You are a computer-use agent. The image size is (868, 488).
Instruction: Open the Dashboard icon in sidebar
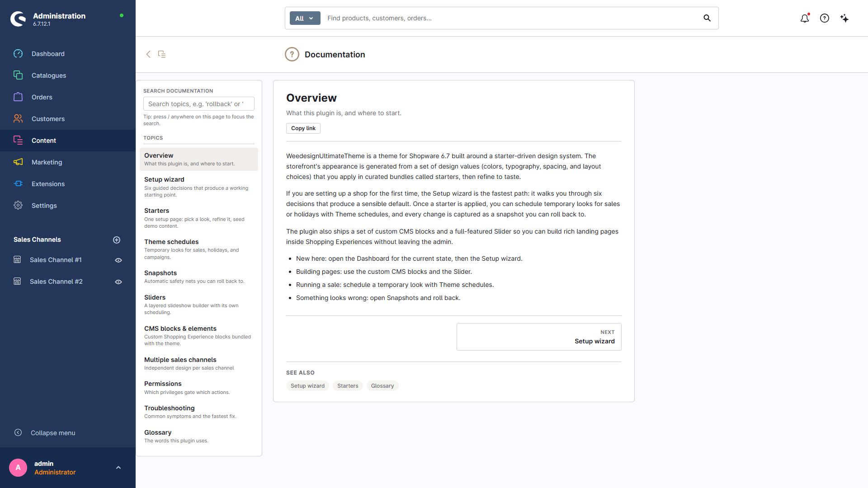tap(18, 54)
